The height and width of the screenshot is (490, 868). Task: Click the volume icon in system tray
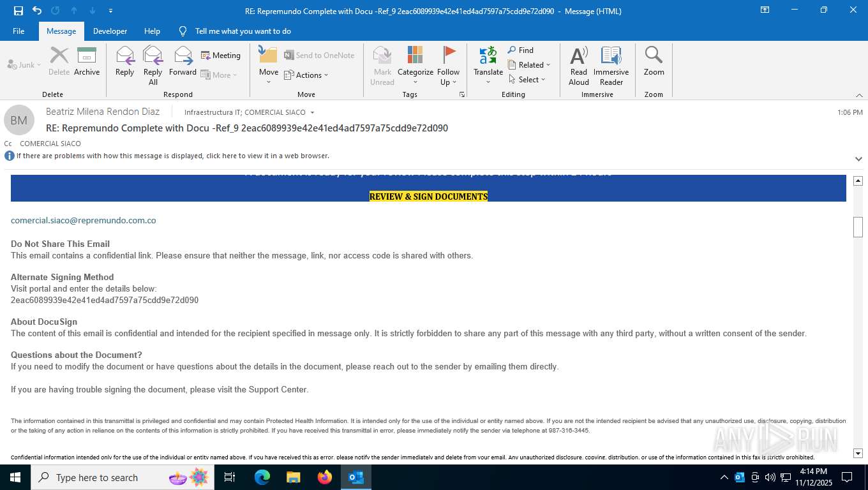point(770,477)
